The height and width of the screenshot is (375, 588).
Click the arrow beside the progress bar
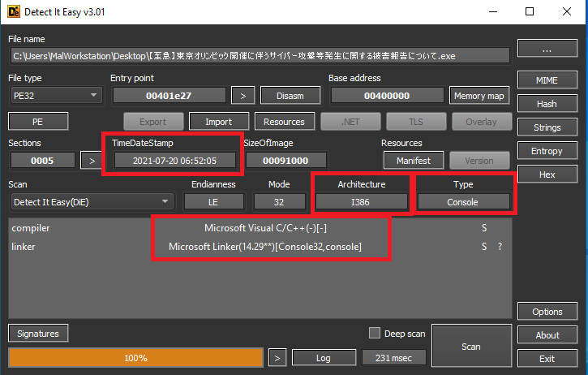coord(277,358)
